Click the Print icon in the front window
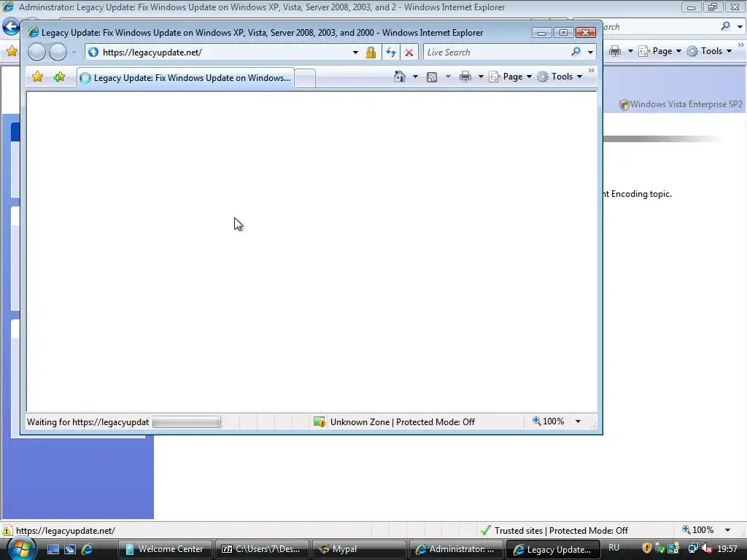The height and width of the screenshot is (560, 747). point(465,77)
